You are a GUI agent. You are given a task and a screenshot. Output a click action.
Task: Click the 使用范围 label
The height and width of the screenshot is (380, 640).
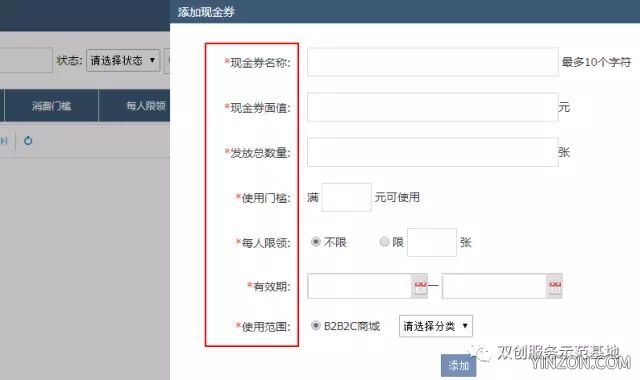click(263, 326)
